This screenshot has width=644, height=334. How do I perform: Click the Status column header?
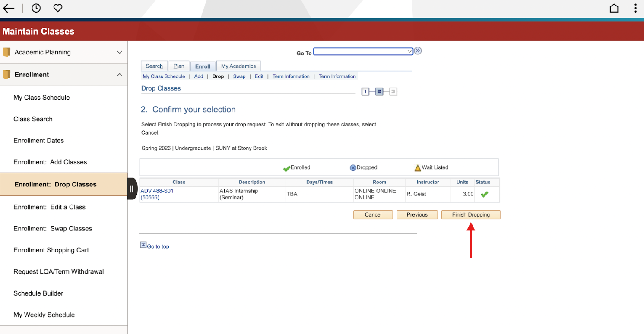pyautogui.click(x=483, y=182)
